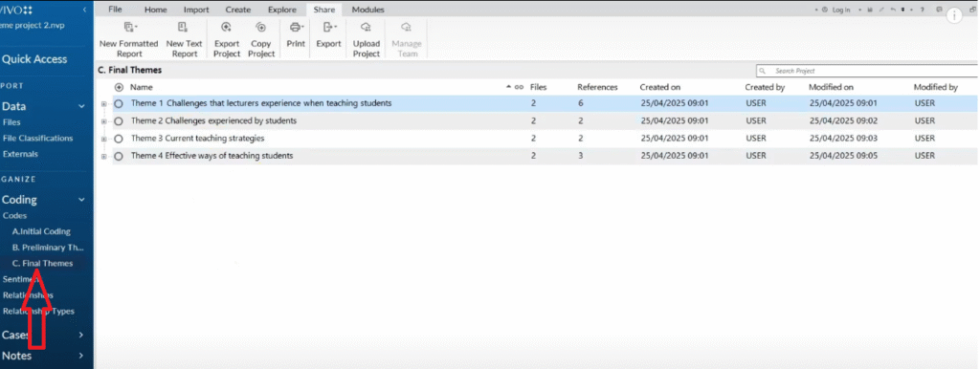This screenshot has width=980, height=369.
Task: Click the help question mark icon
Action: pyautogui.click(x=922, y=10)
